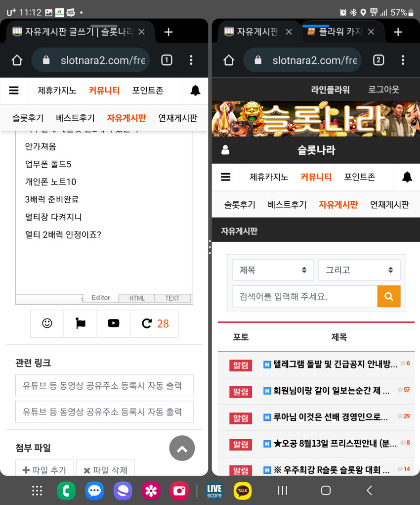Screen dimensions: 420x505
Task: Select 포인트존 menu in the right pane
Action: click(x=360, y=177)
